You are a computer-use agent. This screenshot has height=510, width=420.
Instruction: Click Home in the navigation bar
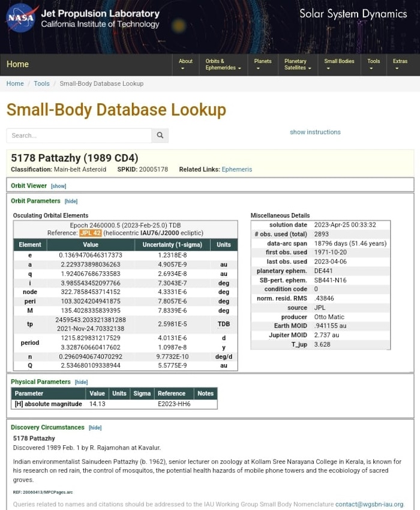[17, 64]
